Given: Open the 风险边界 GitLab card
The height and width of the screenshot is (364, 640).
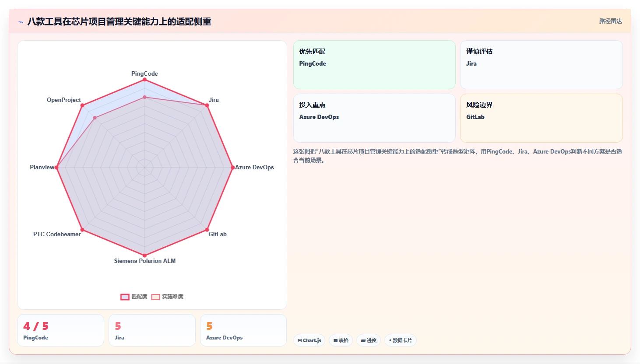Looking at the screenshot, I should (542, 118).
